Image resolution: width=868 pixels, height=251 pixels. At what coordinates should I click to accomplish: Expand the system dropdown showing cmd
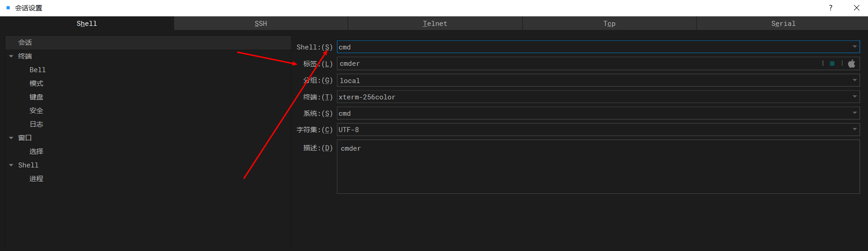(x=854, y=113)
